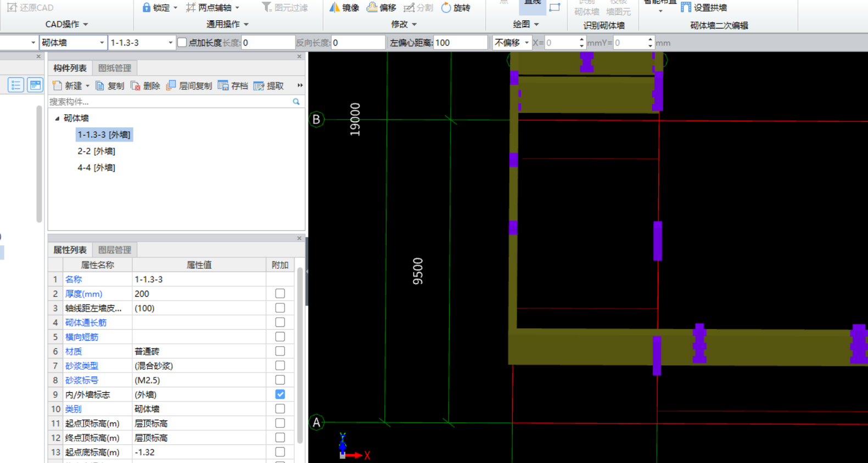868x463 pixels.
Task: Uncheck the 附加 box for 内/外墙标志
Action: pos(280,394)
